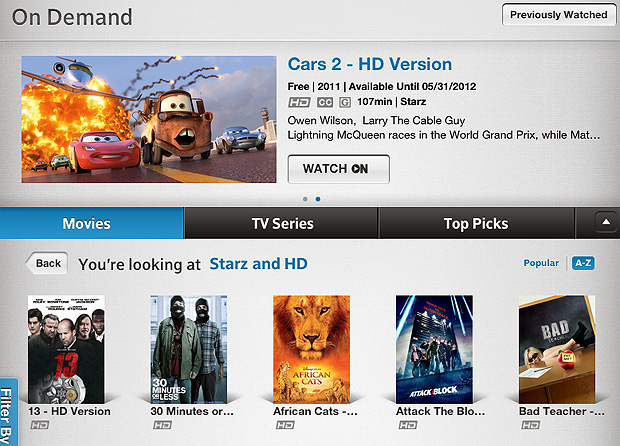
Task: Click HD badge below 13 - HD Version
Action: click(40, 425)
